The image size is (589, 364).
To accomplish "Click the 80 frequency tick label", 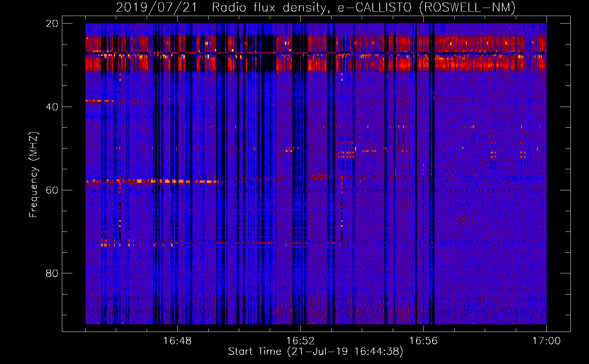I will (x=52, y=273).
